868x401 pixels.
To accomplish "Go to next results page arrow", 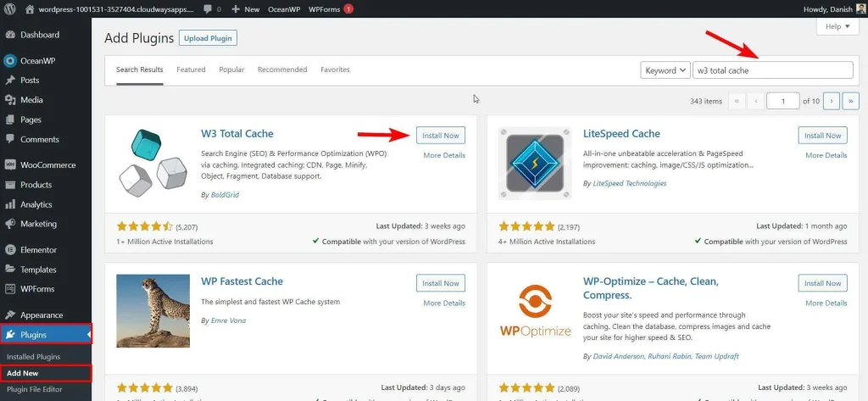I will pos(832,102).
